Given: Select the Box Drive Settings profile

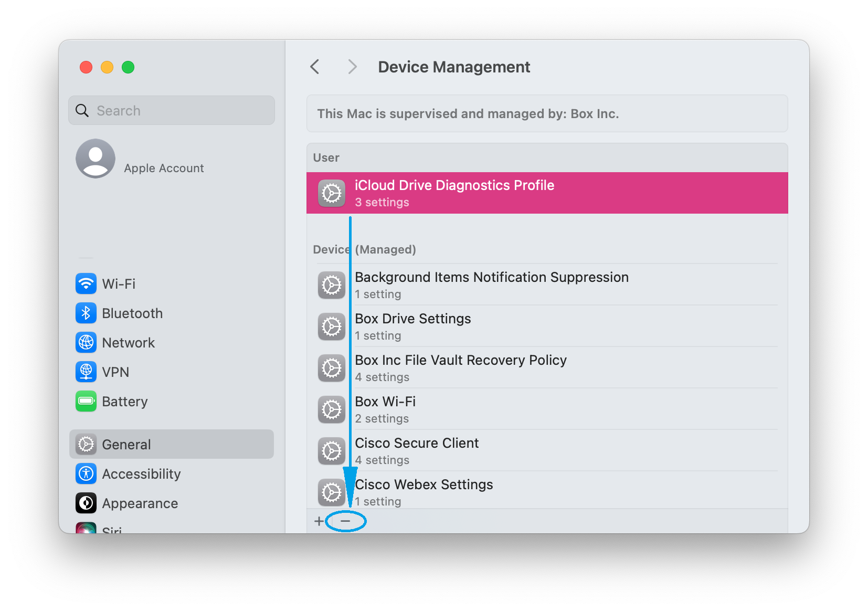Looking at the screenshot, I should pyautogui.click(x=547, y=326).
